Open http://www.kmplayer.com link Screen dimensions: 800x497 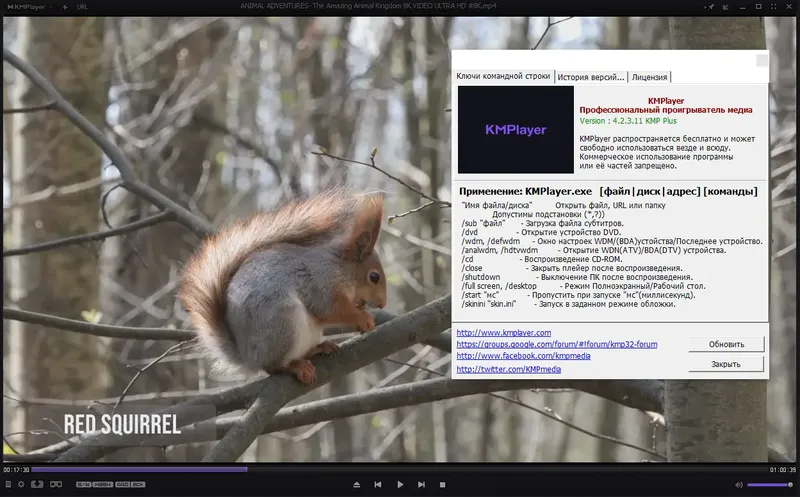coord(504,333)
